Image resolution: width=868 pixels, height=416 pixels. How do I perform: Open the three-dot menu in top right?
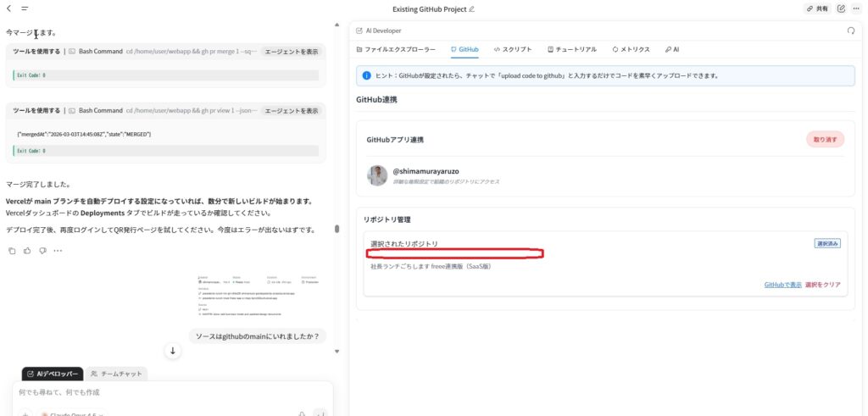point(856,8)
